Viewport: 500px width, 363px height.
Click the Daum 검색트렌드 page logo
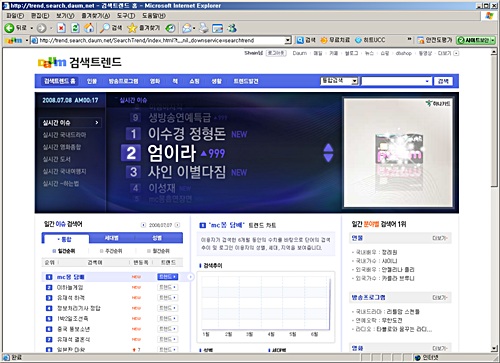tap(79, 62)
